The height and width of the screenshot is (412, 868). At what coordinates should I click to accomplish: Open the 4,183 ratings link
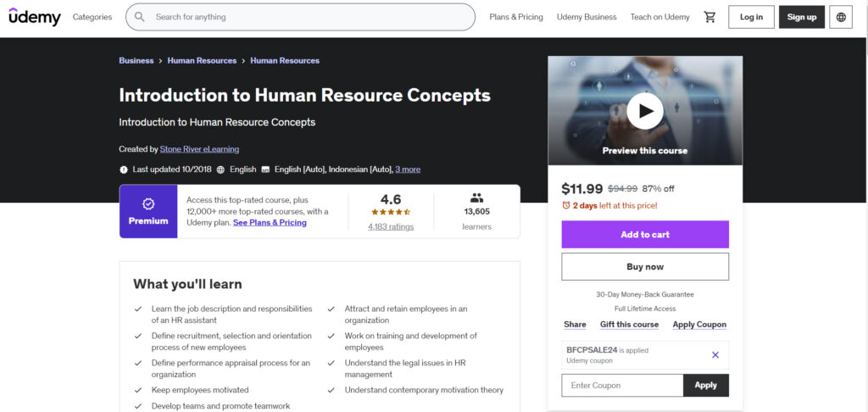(391, 226)
